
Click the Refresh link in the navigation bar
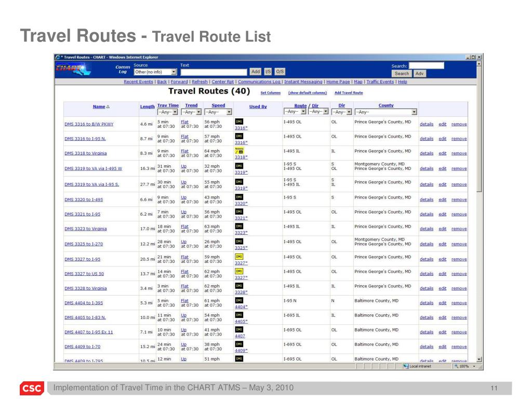[199, 82]
